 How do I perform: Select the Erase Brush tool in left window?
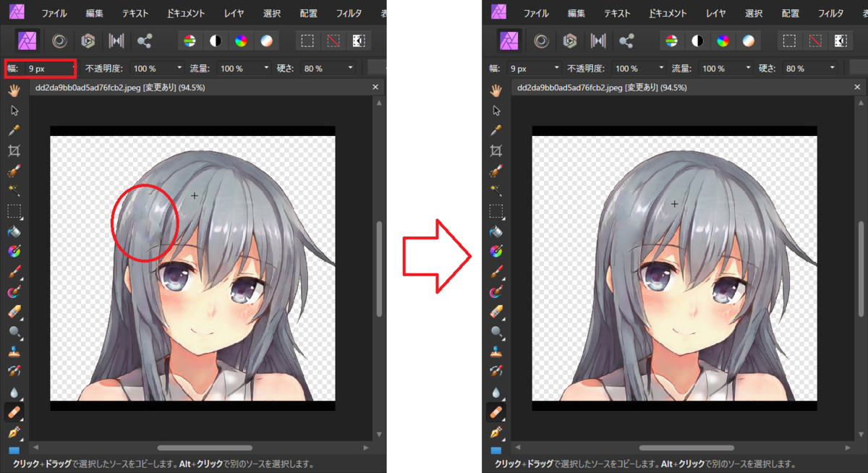tap(14, 312)
